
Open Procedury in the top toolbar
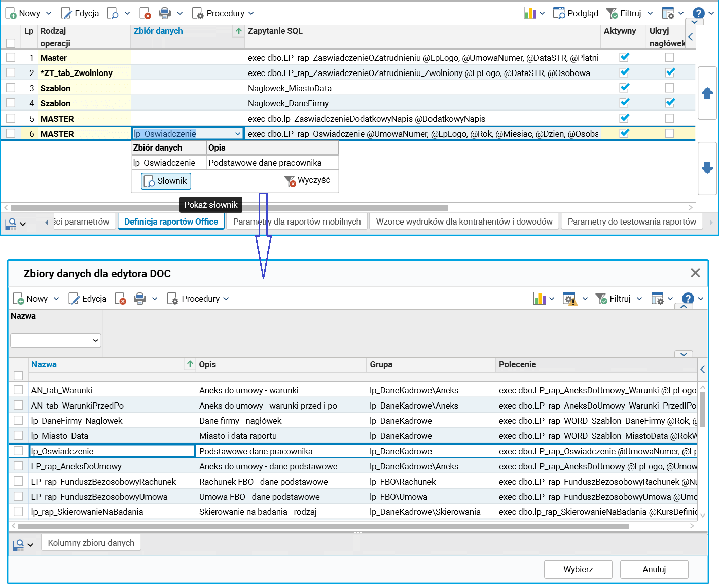[x=223, y=13]
